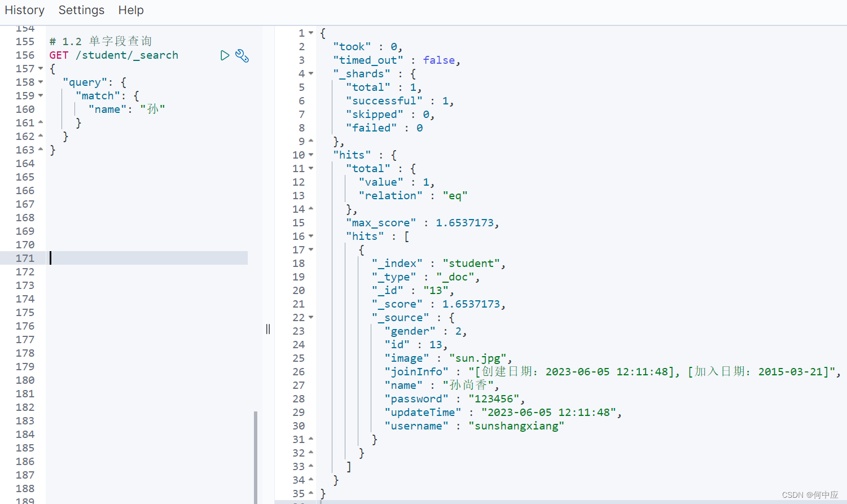Collapse outer "hits" object at line 10
Screen dimensions: 847x504
tap(311, 155)
